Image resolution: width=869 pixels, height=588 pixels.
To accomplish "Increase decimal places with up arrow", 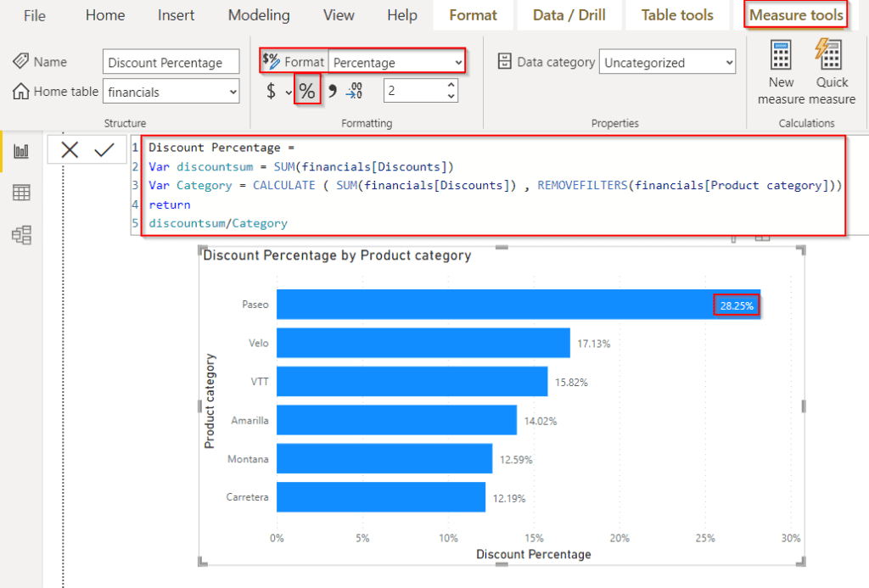I will [x=451, y=85].
